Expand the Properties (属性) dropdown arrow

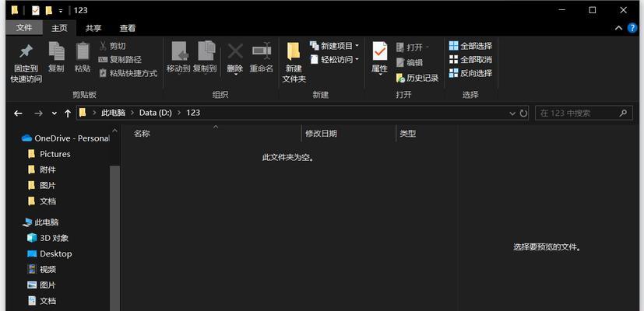pyautogui.click(x=380, y=75)
